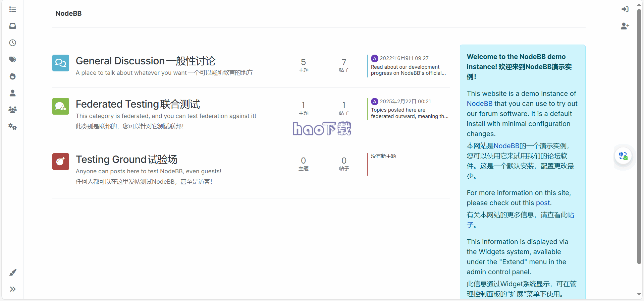Click the '没有新主题' text in Testing Ground
The width and height of the screenshot is (644, 301).
click(x=383, y=156)
